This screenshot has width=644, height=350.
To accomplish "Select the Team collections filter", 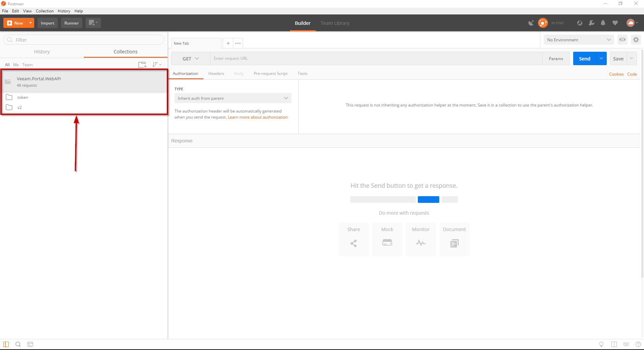I will pos(28,64).
